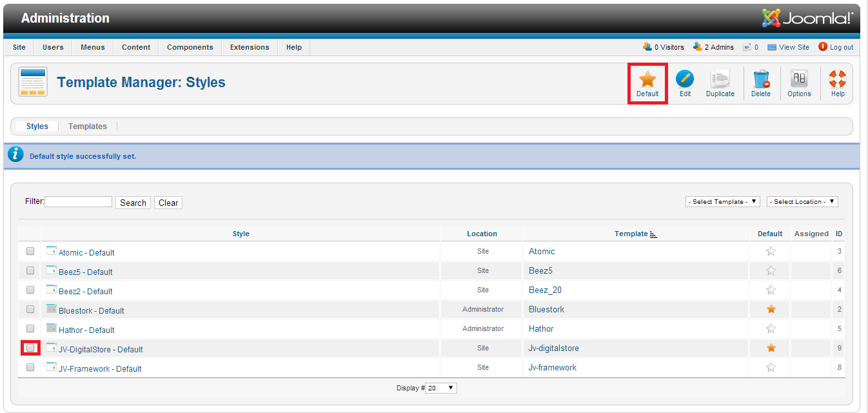Click the Edit pencil toolbar icon
Screen dimensions: 868x413
tap(685, 81)
